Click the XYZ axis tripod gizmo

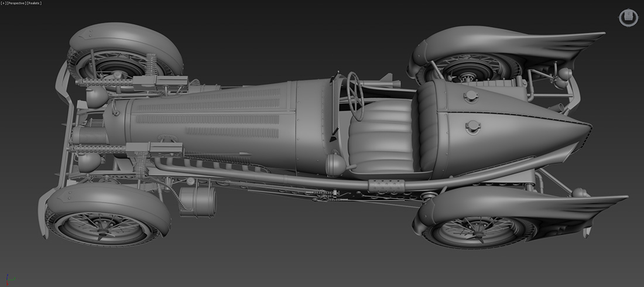point(10,279)
